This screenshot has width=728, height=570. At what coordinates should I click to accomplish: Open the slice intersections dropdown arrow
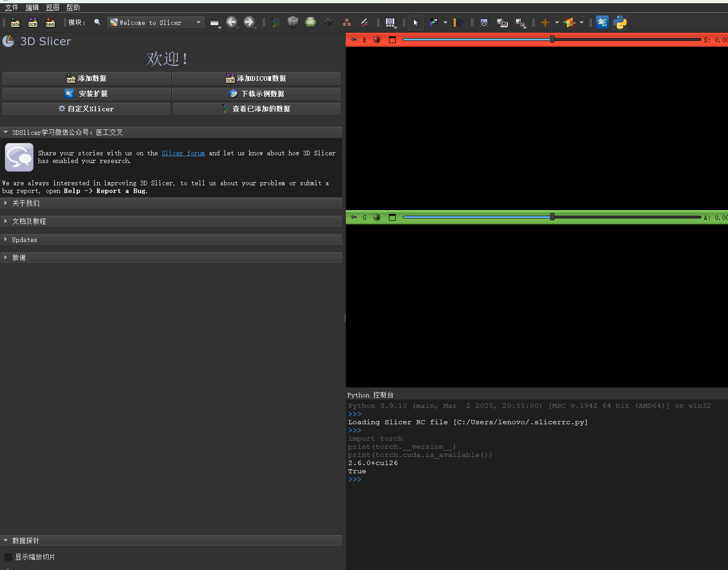(581, 22)
